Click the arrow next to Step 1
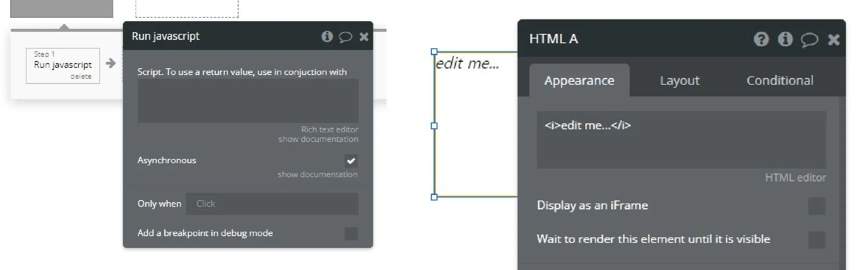This screenshot has height=270, width=868. [111, 64]
